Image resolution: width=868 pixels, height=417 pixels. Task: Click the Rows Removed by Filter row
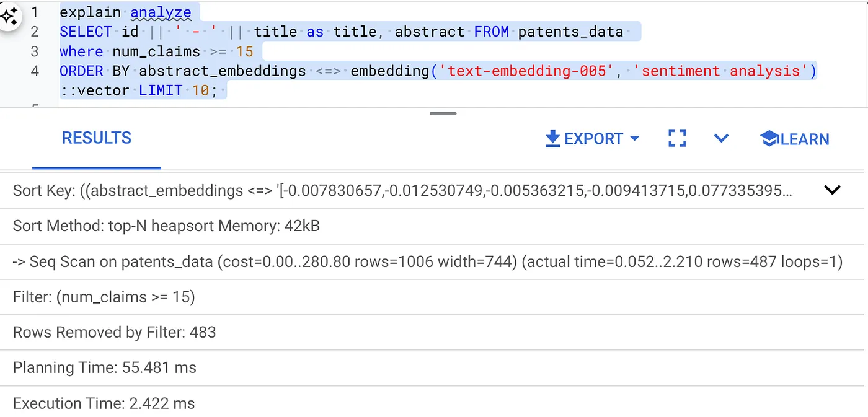(115, 333)
